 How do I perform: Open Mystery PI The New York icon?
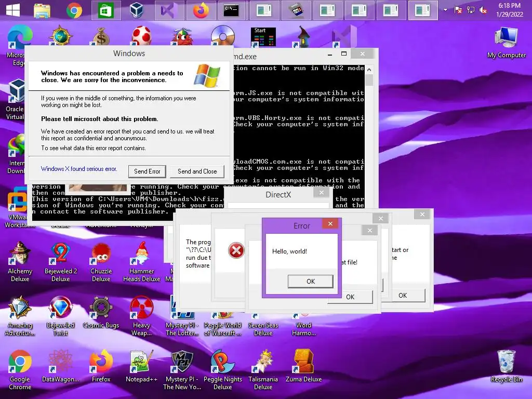point(182,370)
